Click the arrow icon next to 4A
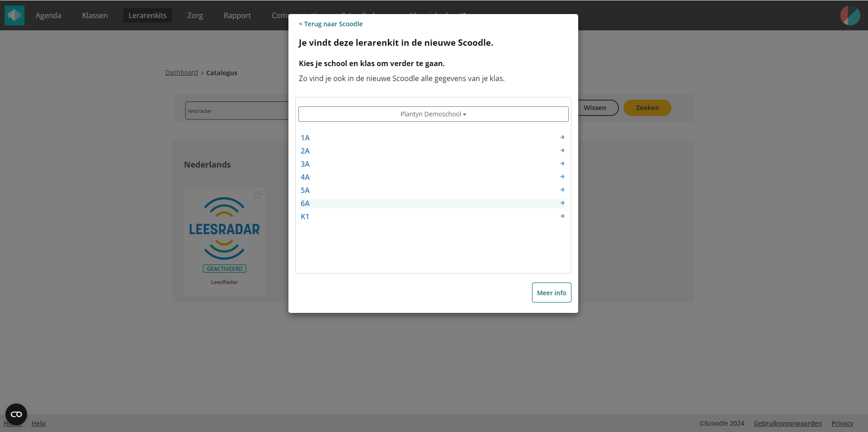 [562, 177]
